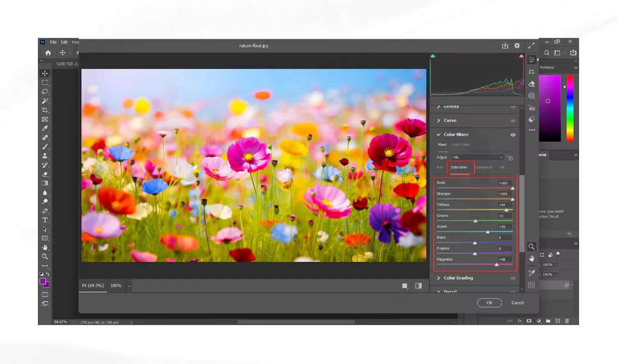617x364 pixels.
Task: Select the Hand tool in left toolbar
Action: tap(45, 247)
